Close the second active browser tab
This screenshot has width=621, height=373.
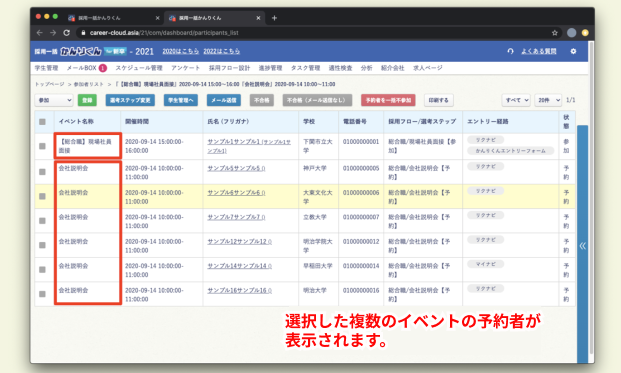(258, 18)
